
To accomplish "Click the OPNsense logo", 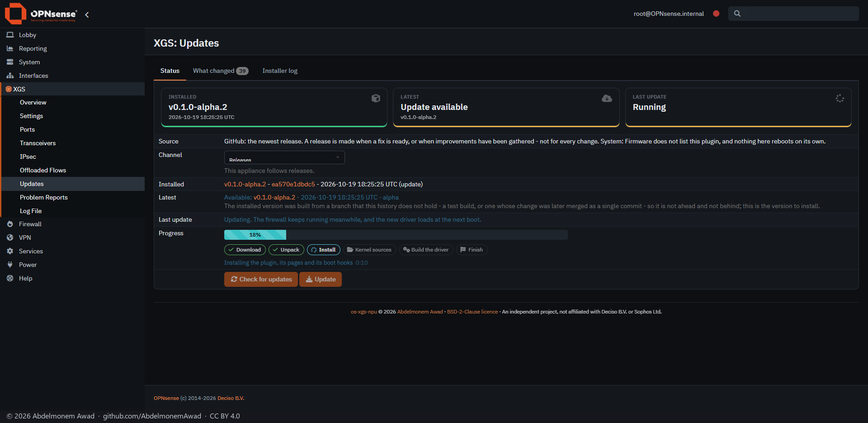I will coord(41,14).
